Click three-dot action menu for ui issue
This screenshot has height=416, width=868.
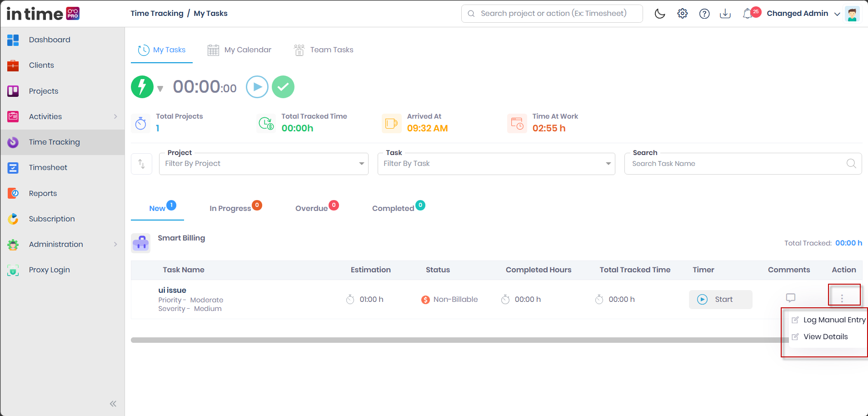coord(842,298)
